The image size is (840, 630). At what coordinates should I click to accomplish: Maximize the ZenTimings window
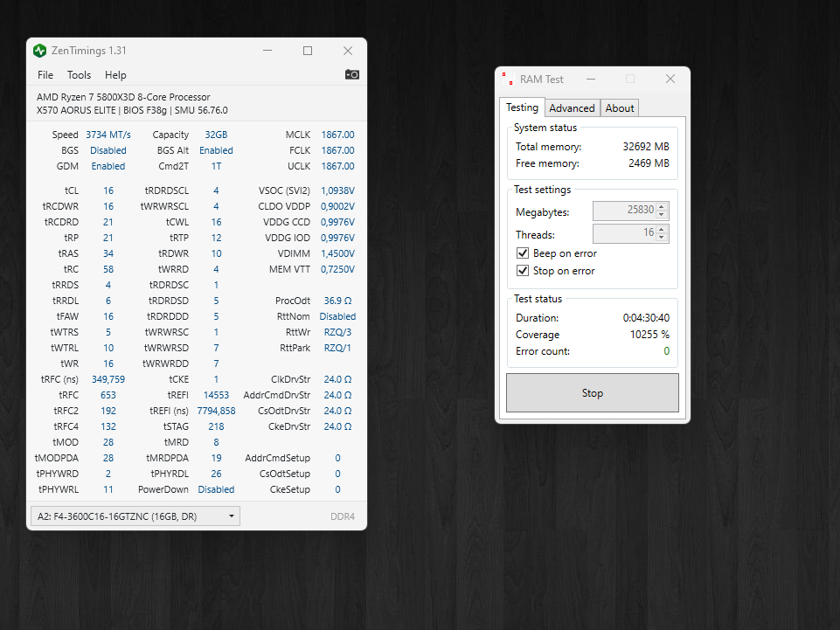pyautogui.click(x=308, y=51)
